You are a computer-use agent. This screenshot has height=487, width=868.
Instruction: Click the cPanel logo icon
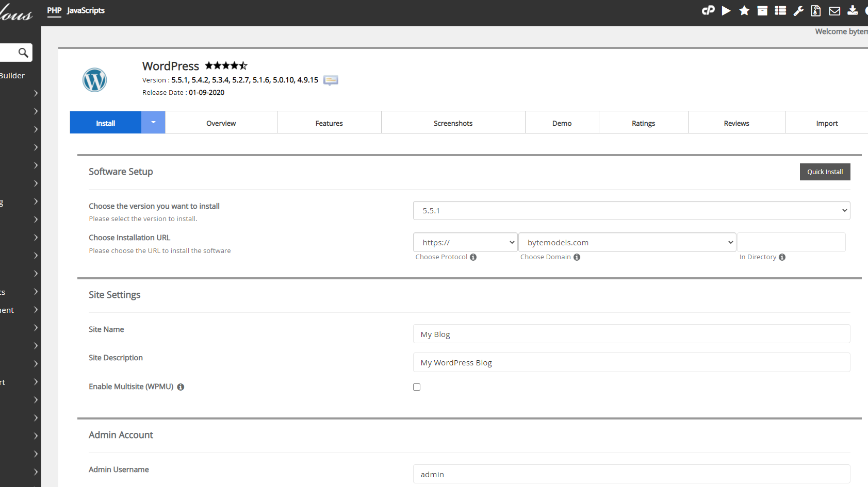(708, 10)
